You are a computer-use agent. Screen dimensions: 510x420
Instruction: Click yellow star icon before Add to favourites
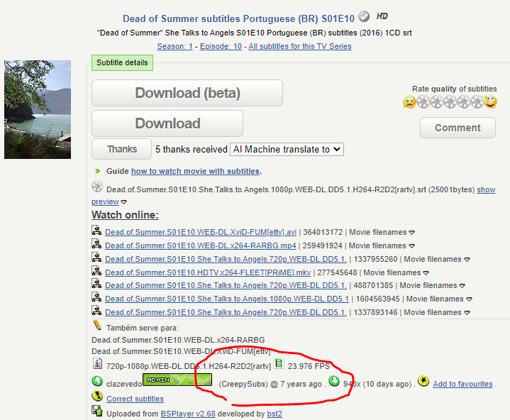[x=423, y=381]
